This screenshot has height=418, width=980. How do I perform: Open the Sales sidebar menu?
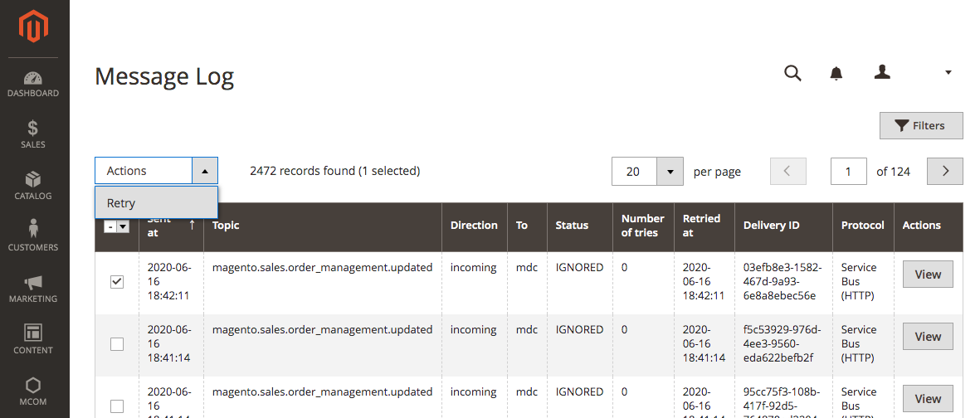pos(33,135)
